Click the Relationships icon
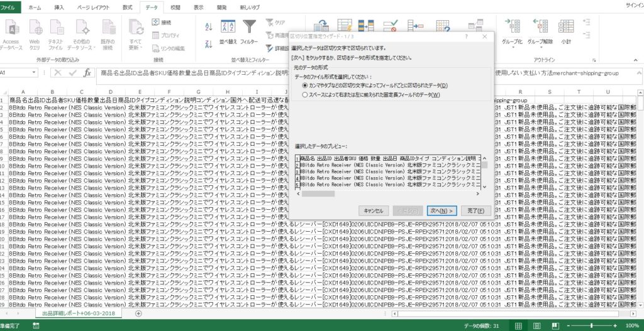The width and height of the screenshot is (644, 331). (475, 26)
